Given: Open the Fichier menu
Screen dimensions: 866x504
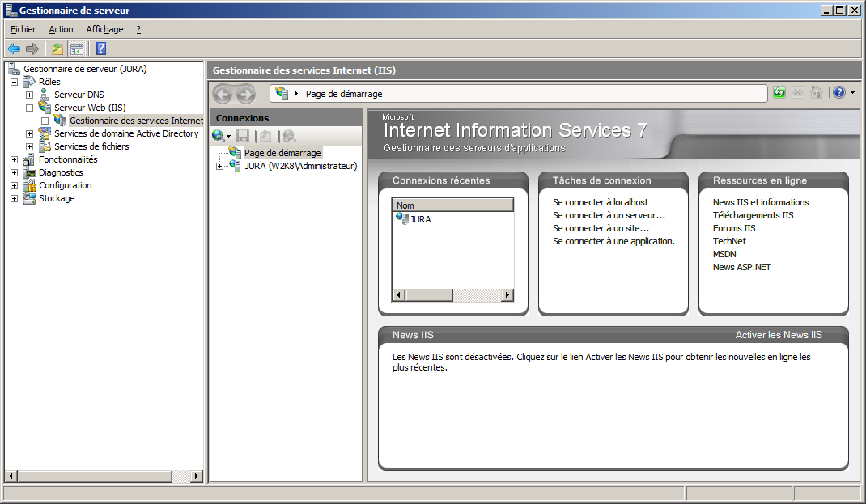Looking at the screenshot, I should coord(23,29).
